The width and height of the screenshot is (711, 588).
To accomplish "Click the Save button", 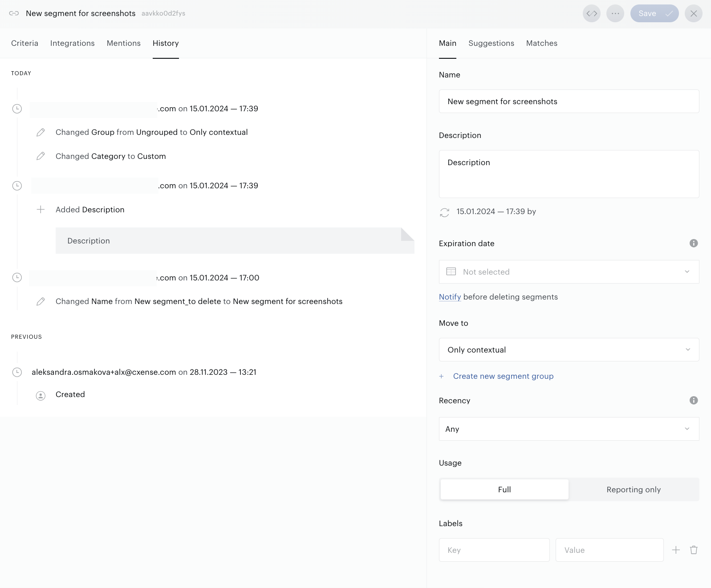I will click(654, 13).
